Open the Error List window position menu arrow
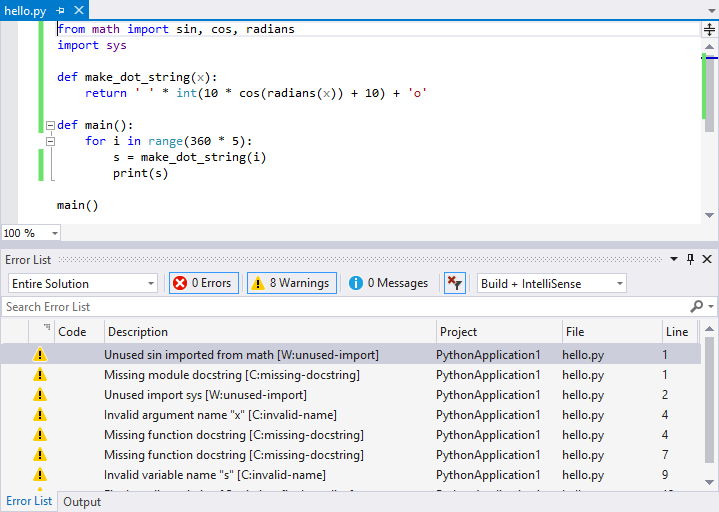 [x=674, y=259]
